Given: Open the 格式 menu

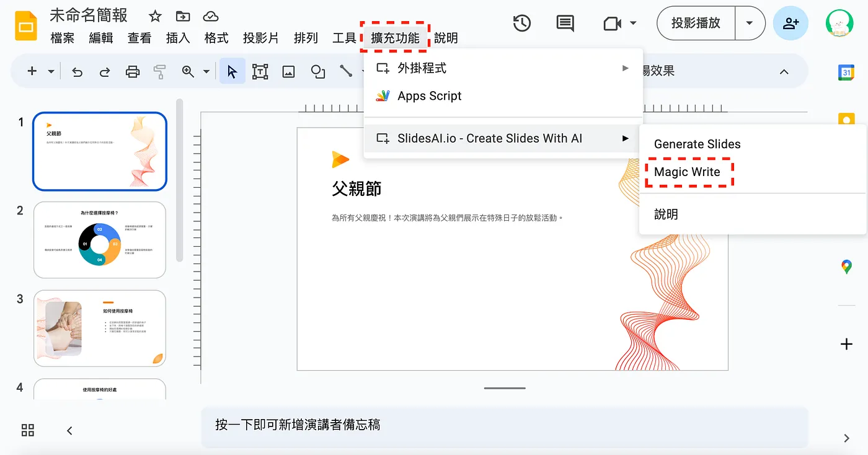Looking at the screenshot, I should click(216, 38).
